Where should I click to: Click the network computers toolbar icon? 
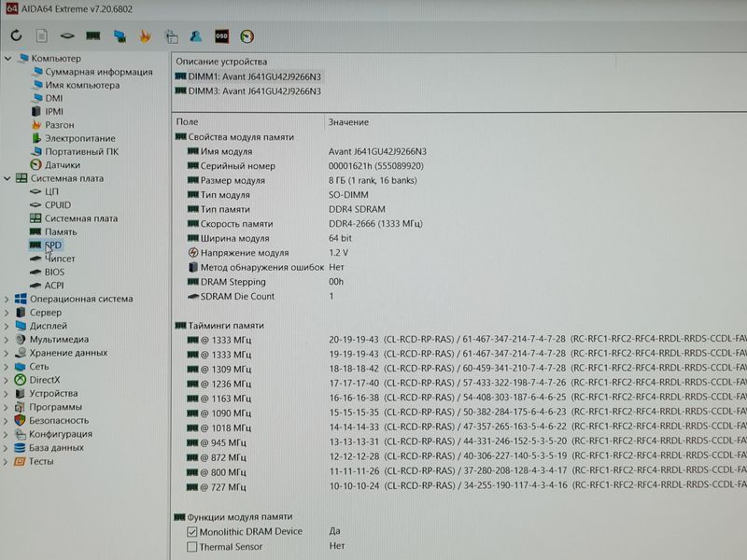click(120, 36)
